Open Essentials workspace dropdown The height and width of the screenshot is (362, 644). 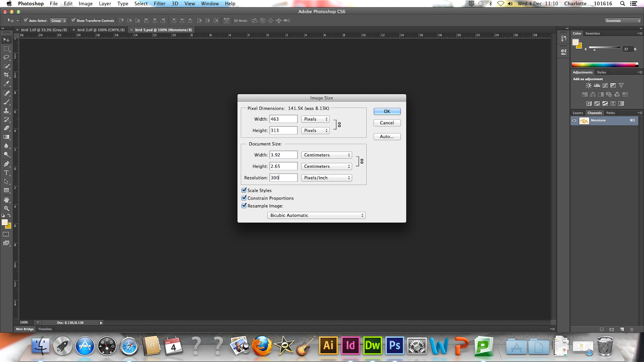tap(622, 21)
